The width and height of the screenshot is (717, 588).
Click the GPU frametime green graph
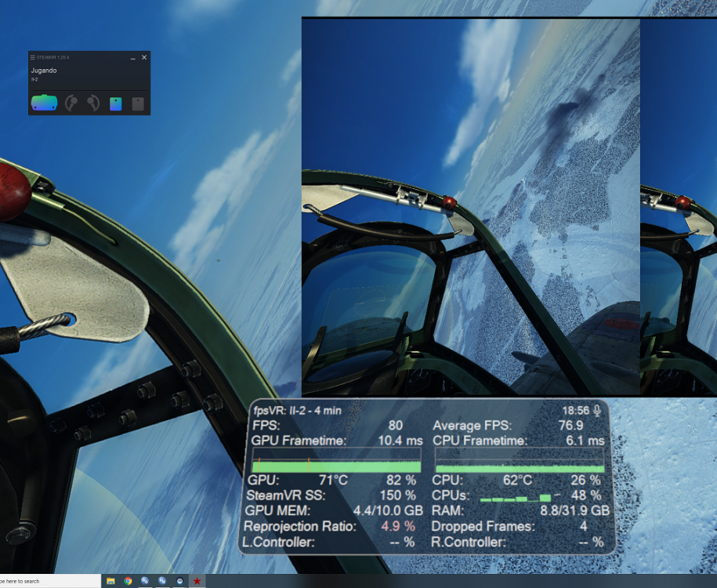pos(336,460)
